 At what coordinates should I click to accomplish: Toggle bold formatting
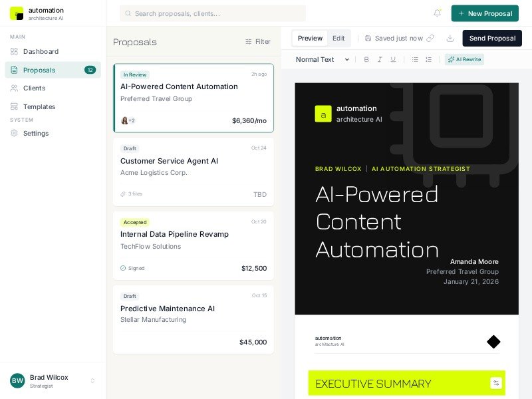coord(366,59)
